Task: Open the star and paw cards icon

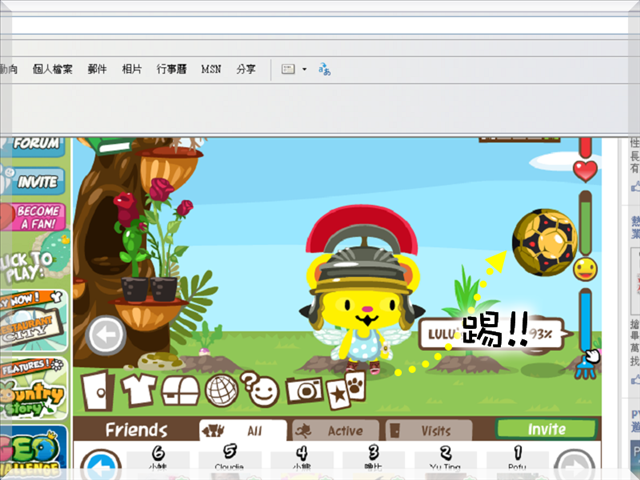Action: (x=346, y=390)
